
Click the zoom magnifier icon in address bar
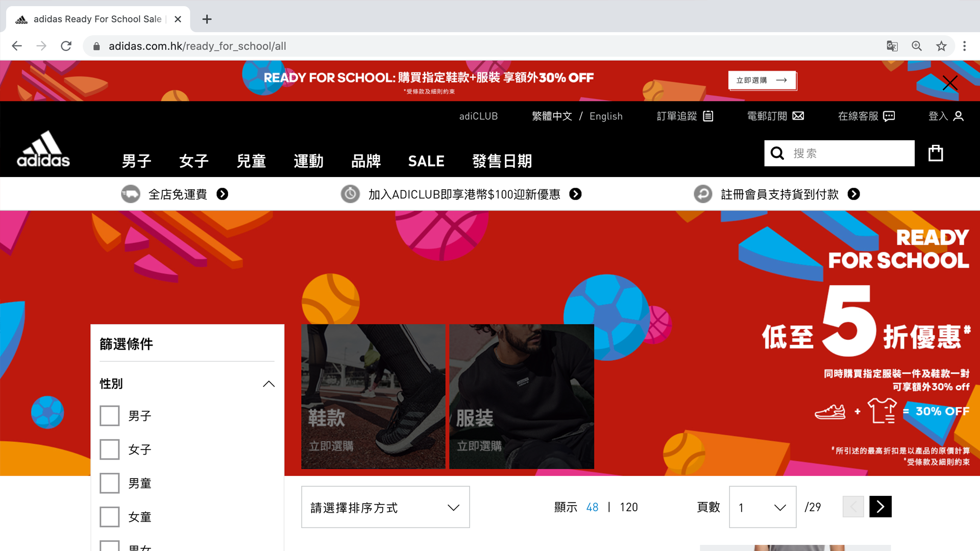(x=917, y=46)
